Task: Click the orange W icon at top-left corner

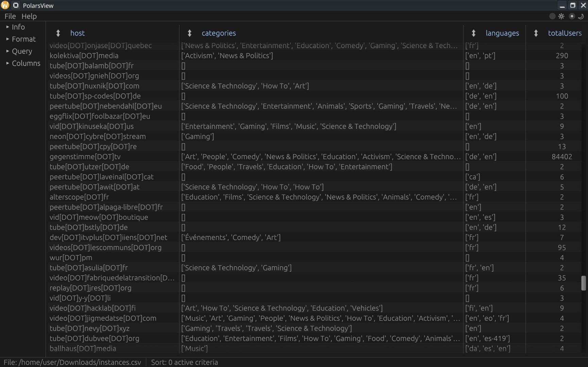Action: 5,5
